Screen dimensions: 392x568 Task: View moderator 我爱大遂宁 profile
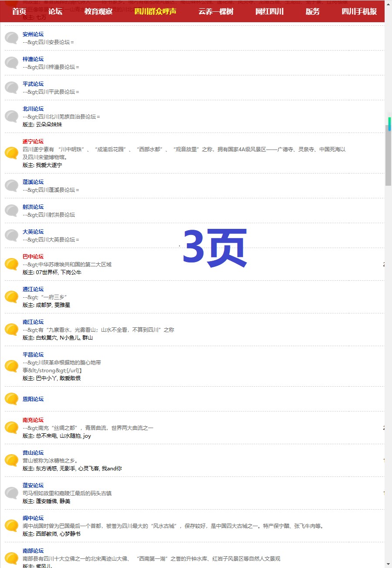(x=49, y=165)
